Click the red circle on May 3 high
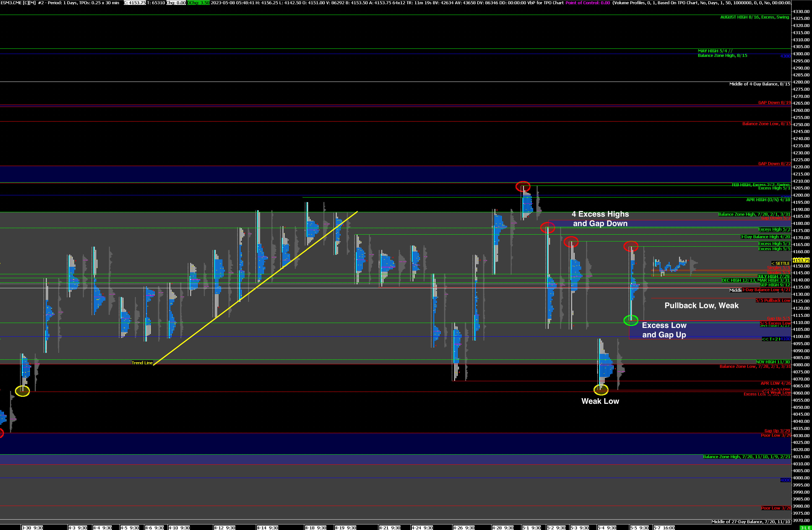The image size is (812, 530). pos(571,242)
